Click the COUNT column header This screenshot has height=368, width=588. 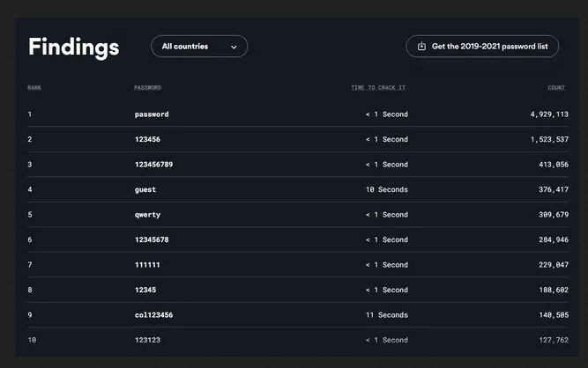556,88
